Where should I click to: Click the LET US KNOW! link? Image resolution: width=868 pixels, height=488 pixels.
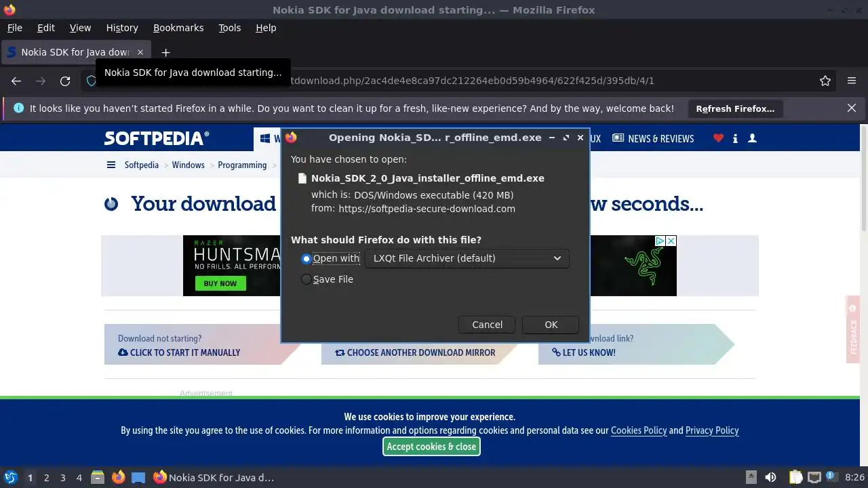click(584, 352)
